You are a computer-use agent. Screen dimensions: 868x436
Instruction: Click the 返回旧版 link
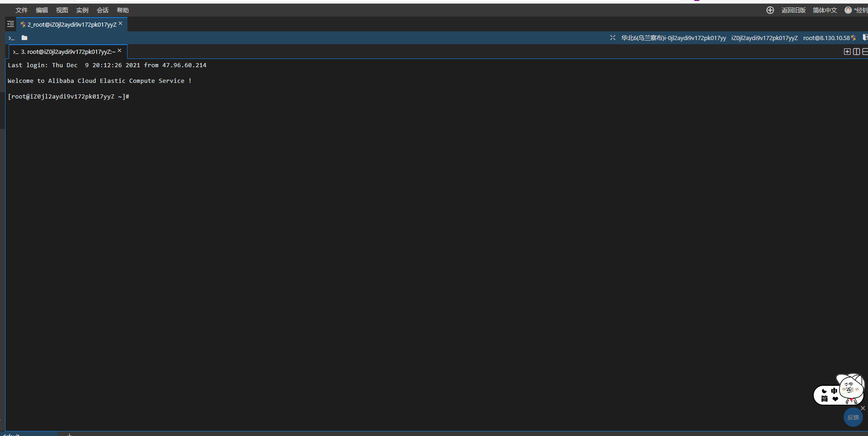tap(793, 10)
